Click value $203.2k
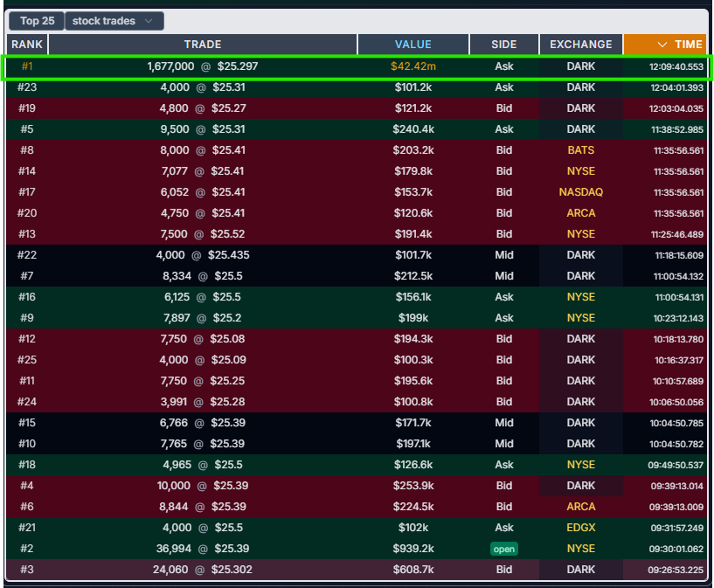 coord(413,150)
